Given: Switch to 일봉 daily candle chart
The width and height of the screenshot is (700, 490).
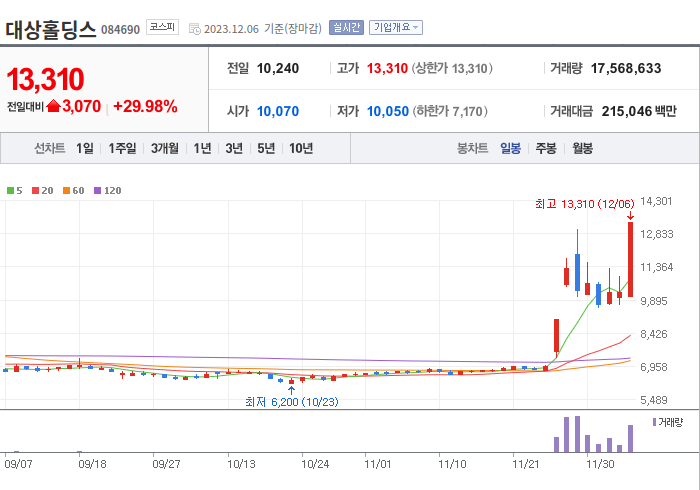Looking at the screenshot, I should pyautogui.click(x=510, y=148).
